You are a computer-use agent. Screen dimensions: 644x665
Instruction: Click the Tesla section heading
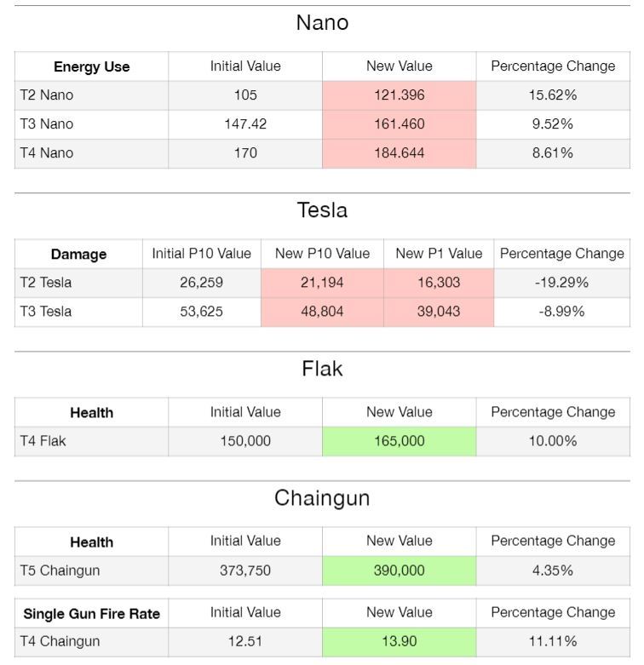(x=322, y=210)
